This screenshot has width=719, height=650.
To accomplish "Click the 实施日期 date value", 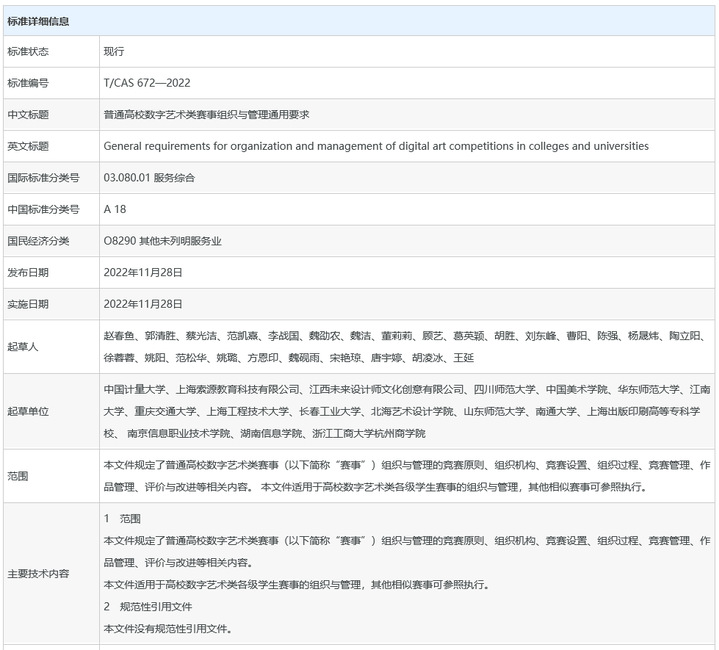I will (143, 304).
